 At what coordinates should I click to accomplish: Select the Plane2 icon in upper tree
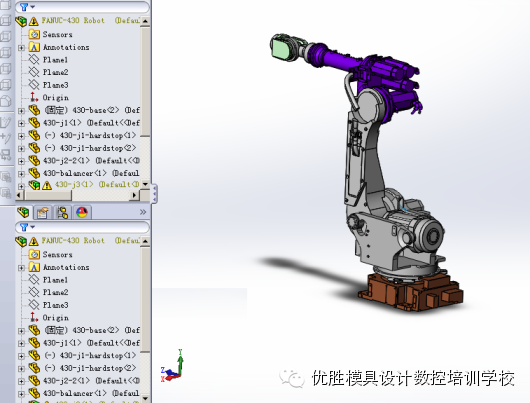[34, 72]
